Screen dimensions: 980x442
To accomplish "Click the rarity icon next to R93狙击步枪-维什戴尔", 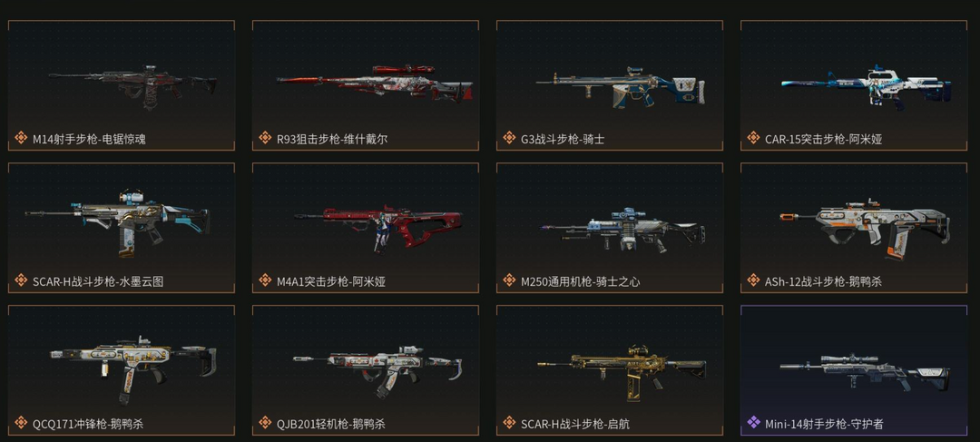I will click(265, 138).
